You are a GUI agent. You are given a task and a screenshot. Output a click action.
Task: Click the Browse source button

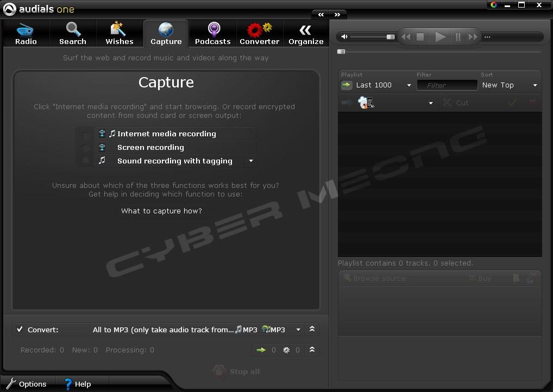(374, 278)
